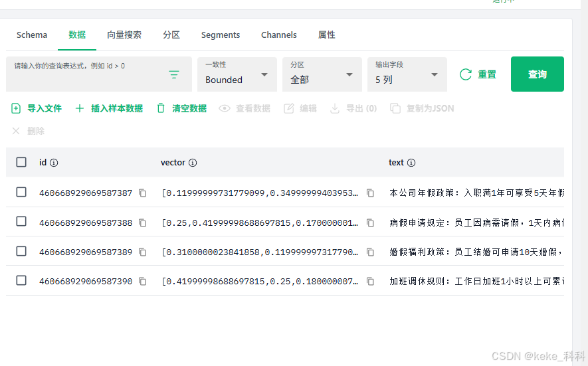The image size is (588, 366).
Task: Open the 一致性 Bounded dropdown
Action: 237,74
